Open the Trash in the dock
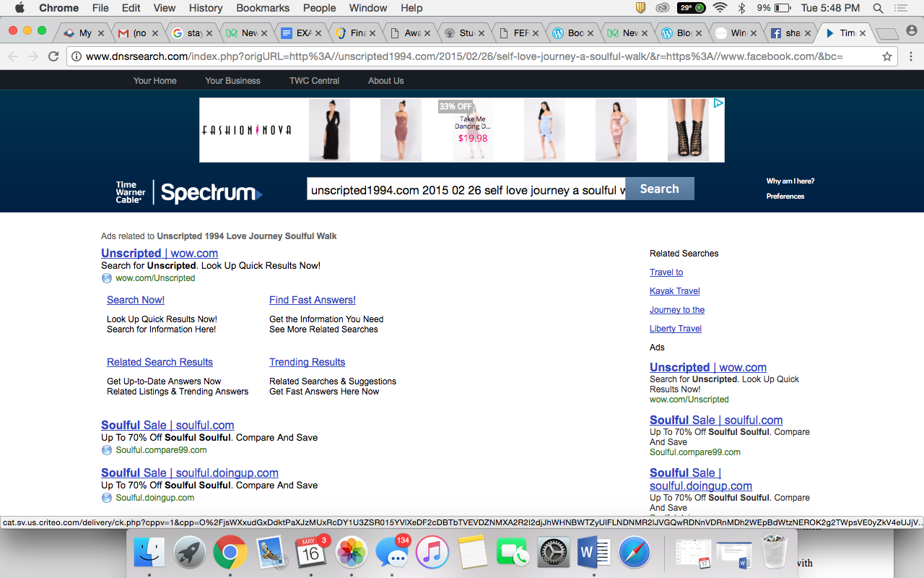Viewport: 924px width, 578px height. (775, 553)
